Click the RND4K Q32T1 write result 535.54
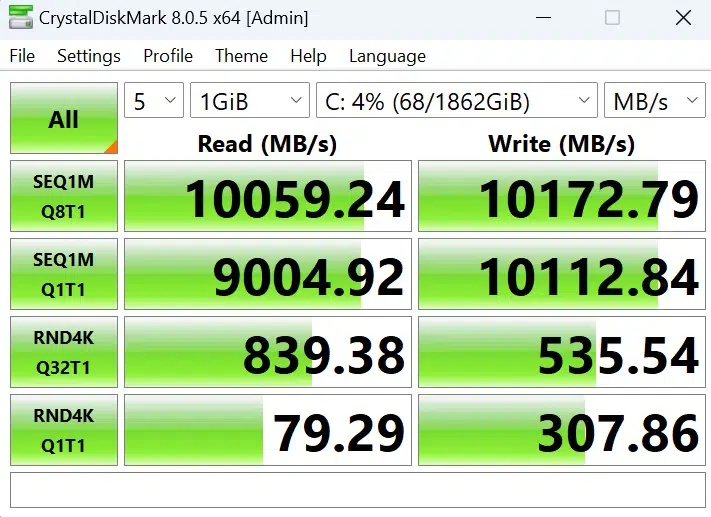This screenshot has height=517, width=711. [x=562, y=352]
